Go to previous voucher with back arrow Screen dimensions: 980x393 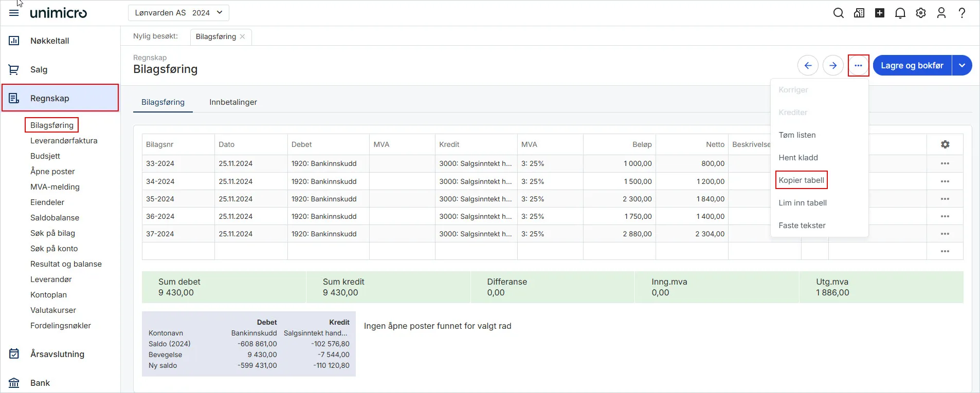808,65
